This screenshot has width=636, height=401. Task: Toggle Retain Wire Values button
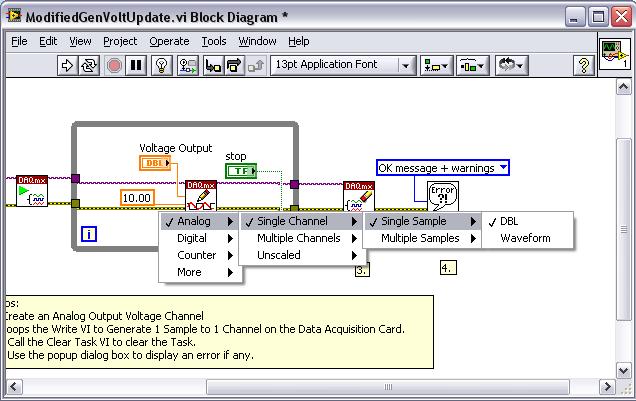pyautogui.click(x=188, y=65)
